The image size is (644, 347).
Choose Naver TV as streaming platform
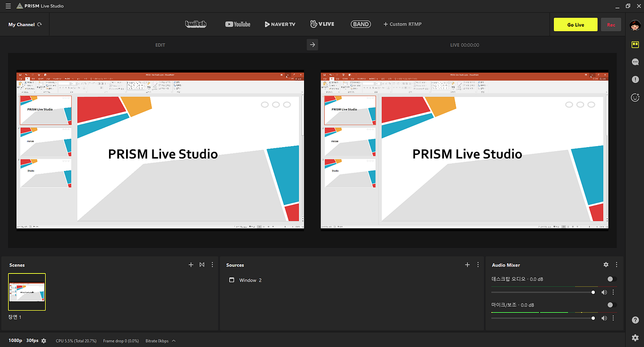click(x=280, y=24)
